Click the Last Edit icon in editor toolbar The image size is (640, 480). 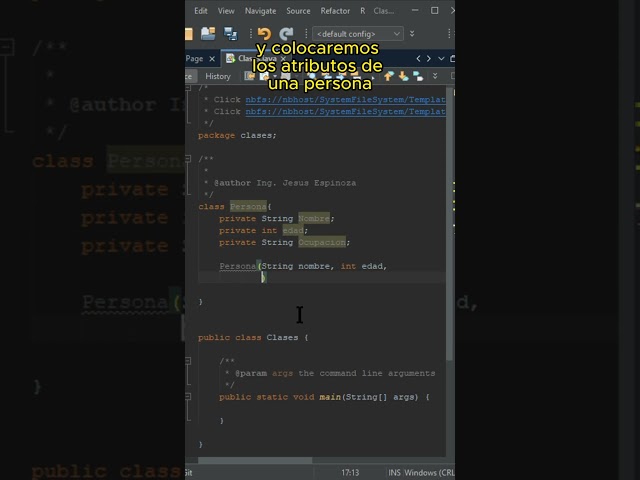point(249,76)
